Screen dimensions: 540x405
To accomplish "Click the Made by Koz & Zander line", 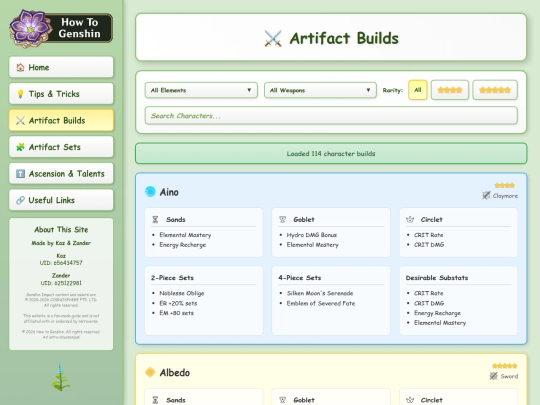I will [61, 243].
